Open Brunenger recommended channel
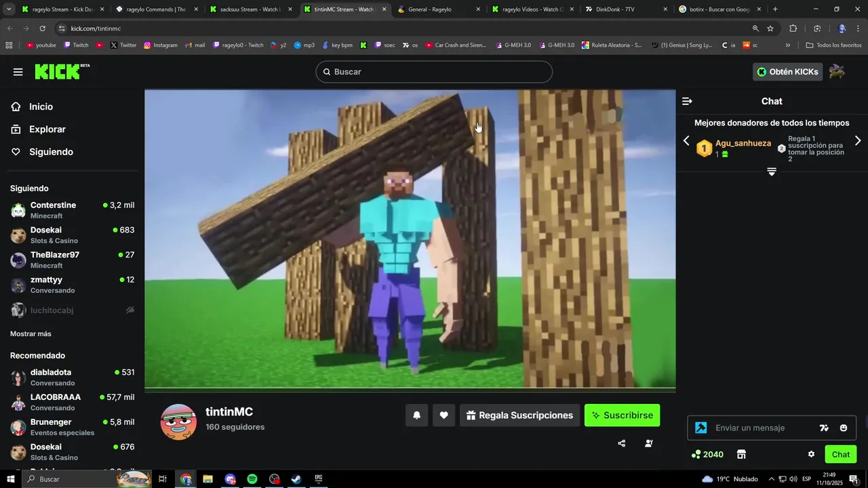The width and height of the screenshot is (868, 488). [72, 427]
